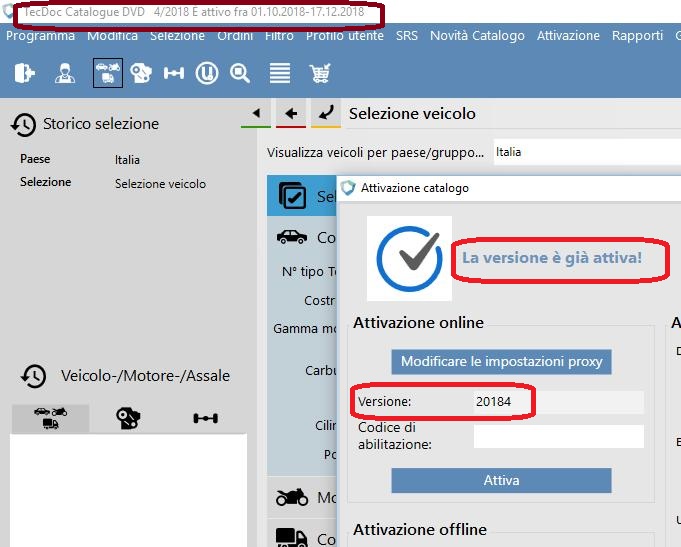Switch to axle tab in history panel

click(205, 418)
